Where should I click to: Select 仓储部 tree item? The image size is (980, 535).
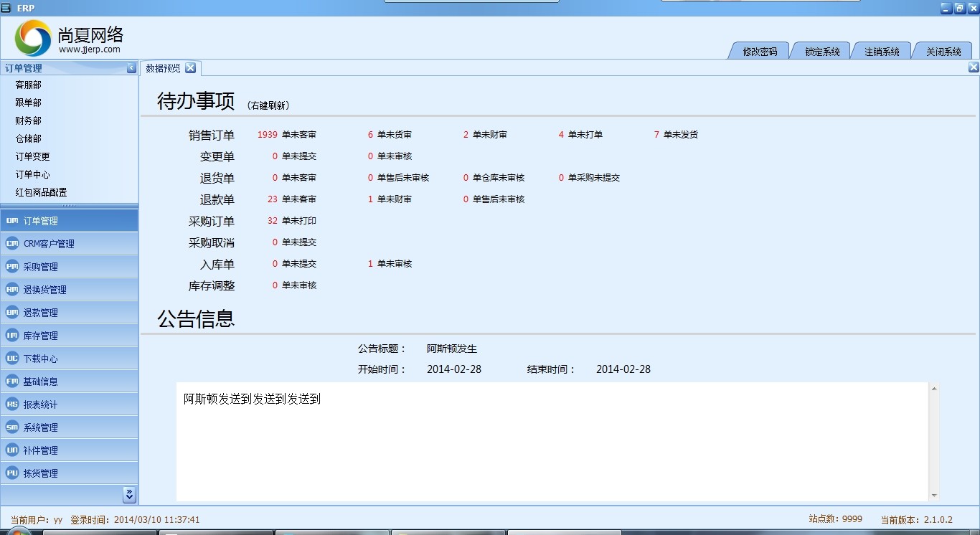29,138
